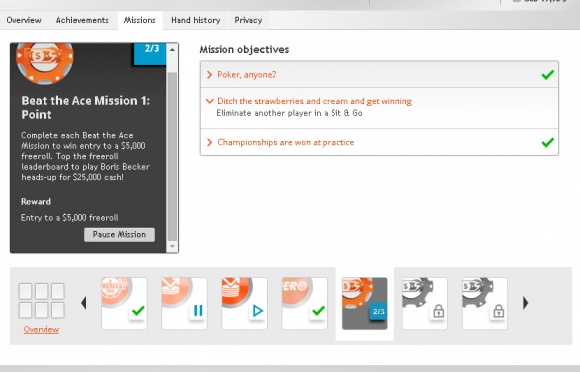Select the active 2/3 mission tile

[365, 303]
